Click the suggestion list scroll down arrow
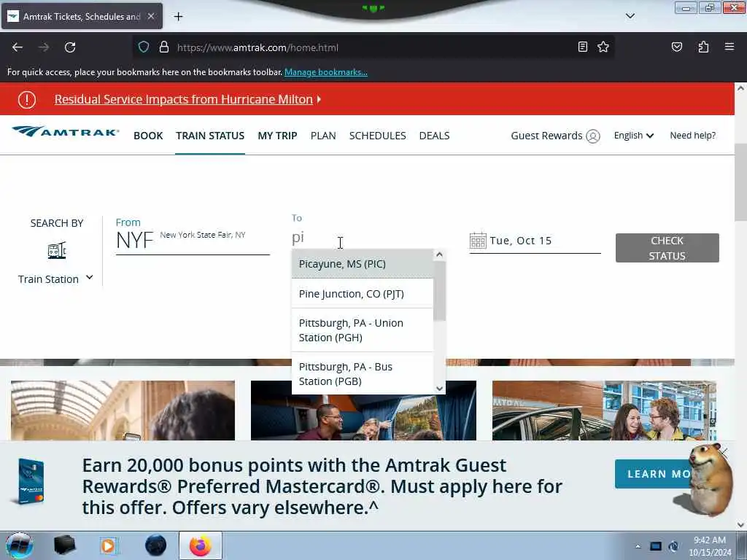 click(439, 389)
